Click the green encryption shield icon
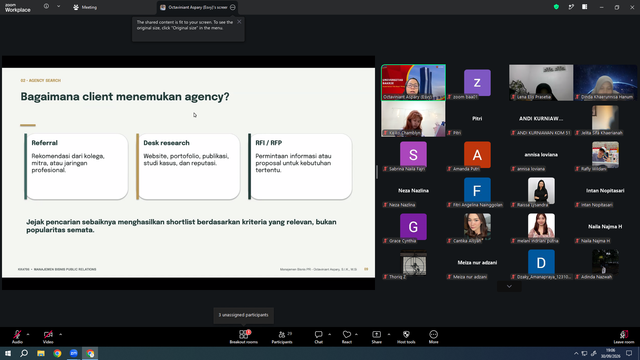Image resolution: width=640 pixels, height=360 pixels. click(556, 7)
